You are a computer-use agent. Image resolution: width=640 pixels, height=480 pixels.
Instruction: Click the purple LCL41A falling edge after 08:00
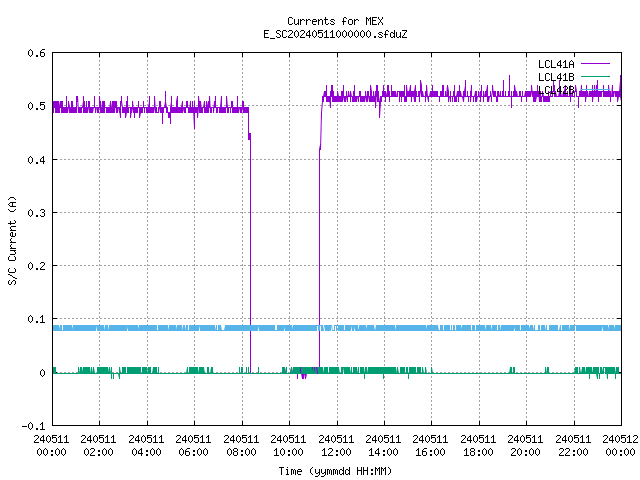point(250,253)
